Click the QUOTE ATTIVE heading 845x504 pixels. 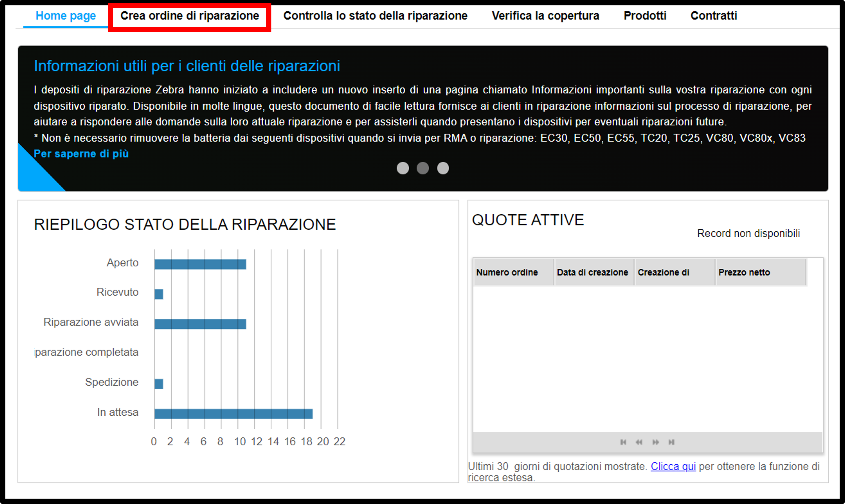pyautogui.click(x=528, y=220)
